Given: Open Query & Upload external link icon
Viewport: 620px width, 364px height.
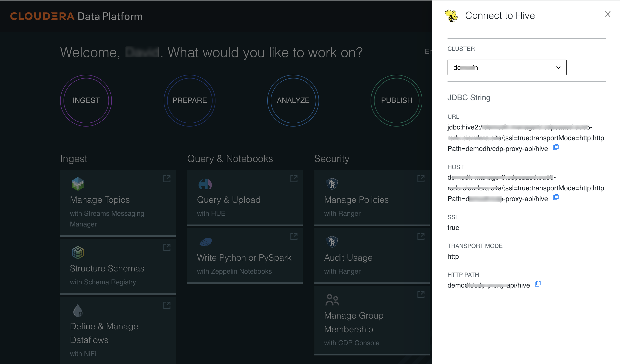Looking at the screenshot, I should (294, 179).
